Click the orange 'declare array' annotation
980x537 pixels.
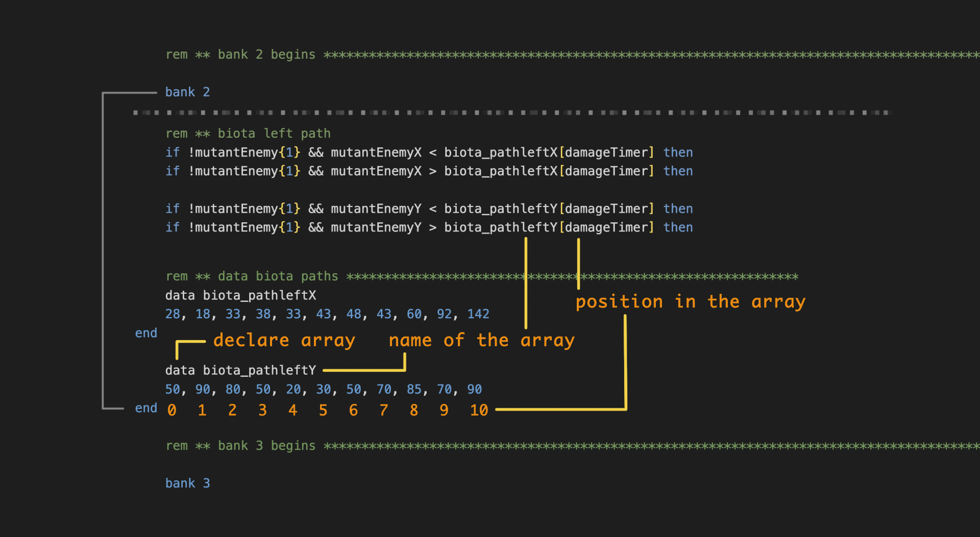point(284,340)
